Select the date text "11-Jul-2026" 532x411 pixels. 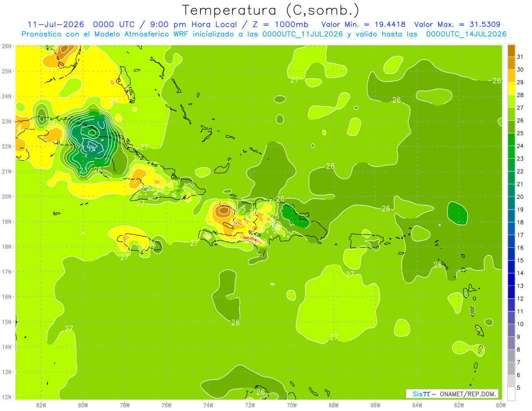[x=55, y=24]
